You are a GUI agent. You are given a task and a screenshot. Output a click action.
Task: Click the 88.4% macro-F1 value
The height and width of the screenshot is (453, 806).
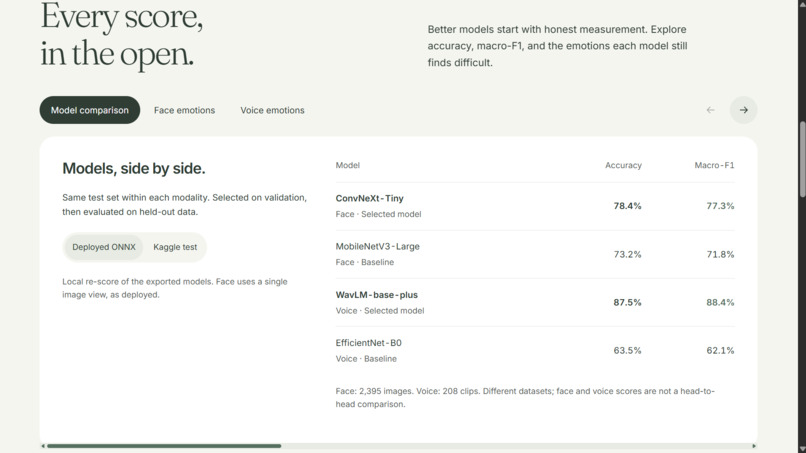720,302
